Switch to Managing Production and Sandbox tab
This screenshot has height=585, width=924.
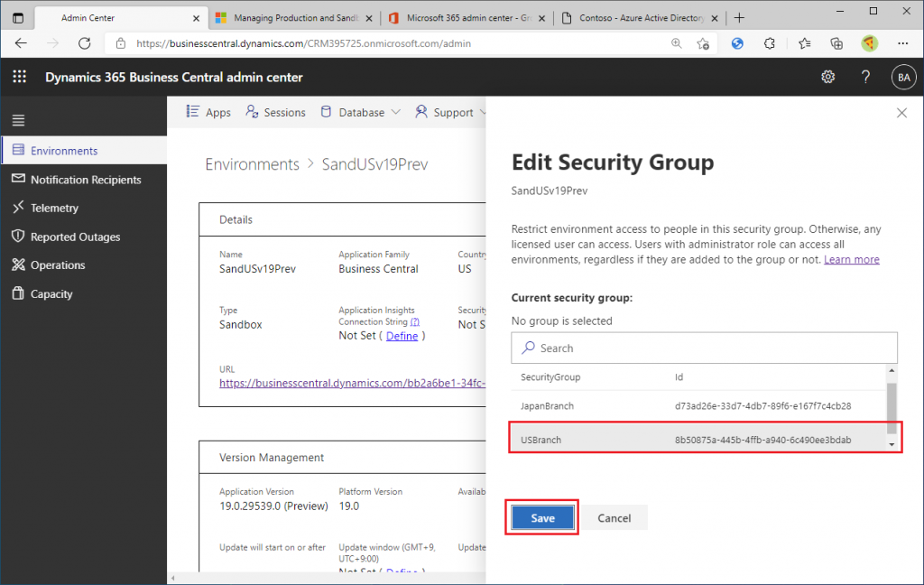295,18
